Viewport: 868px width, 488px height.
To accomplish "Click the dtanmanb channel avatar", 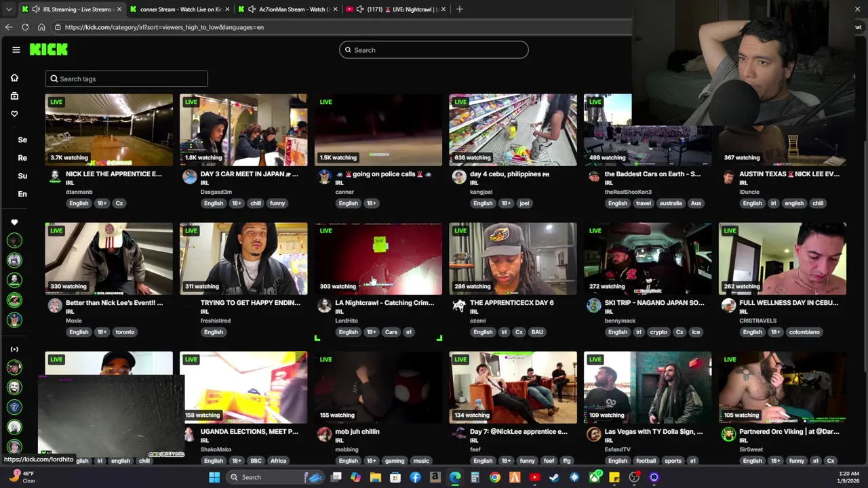I will 55,177.
